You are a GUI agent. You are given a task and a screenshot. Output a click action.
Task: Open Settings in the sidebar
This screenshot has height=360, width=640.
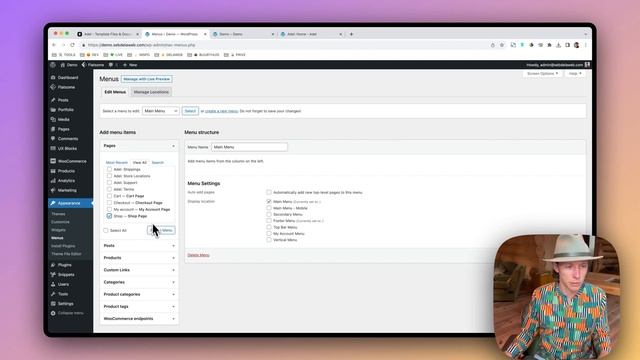[65, 304]
